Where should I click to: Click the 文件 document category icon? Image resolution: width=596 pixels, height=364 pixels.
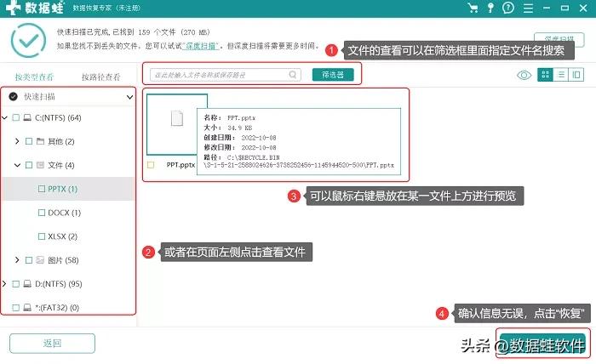(x=40, y=165)
